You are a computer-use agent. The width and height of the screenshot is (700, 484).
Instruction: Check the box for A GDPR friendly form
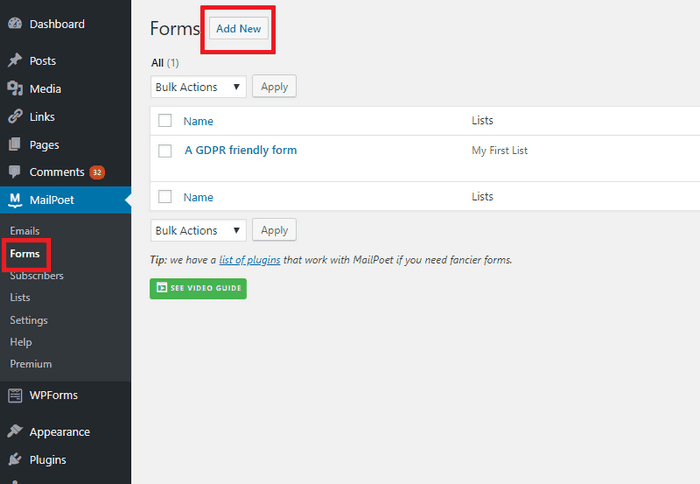tap(165, 151)
